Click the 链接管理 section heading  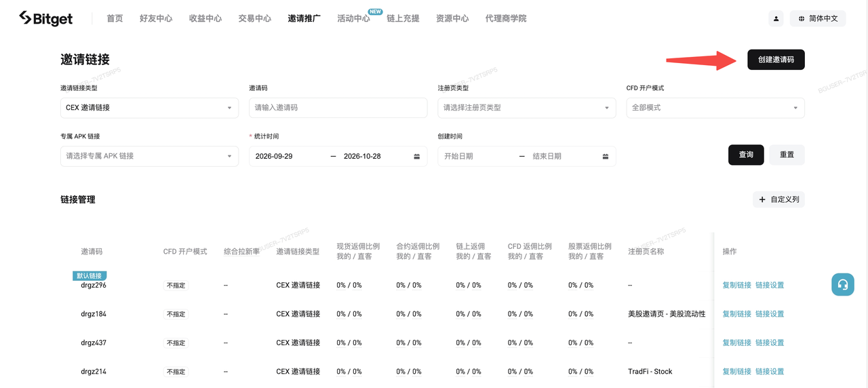78,199
